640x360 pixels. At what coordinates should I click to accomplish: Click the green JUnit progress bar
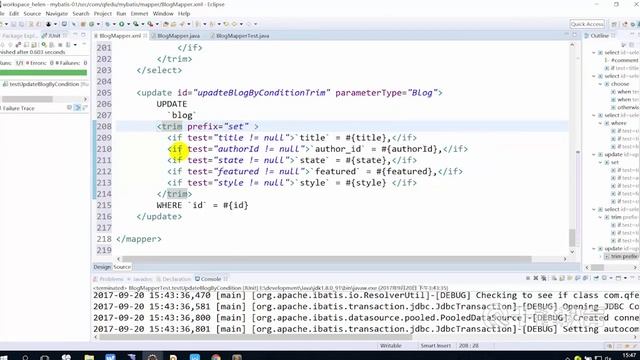[x=43, y=73]
